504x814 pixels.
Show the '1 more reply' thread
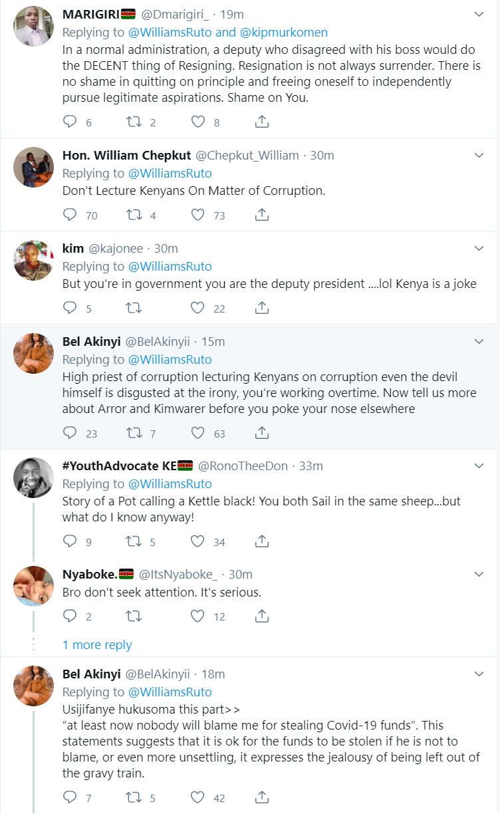click(97, 644)
